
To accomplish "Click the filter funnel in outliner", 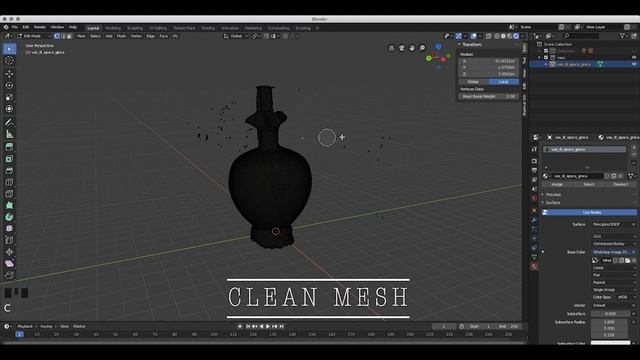I will click(x=622, y=36).
